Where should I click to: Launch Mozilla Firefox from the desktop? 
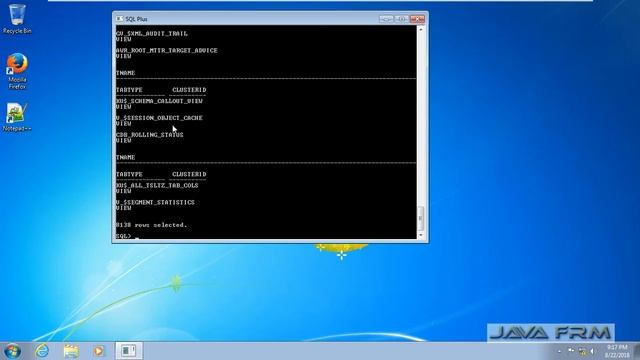tap(17, 71)
